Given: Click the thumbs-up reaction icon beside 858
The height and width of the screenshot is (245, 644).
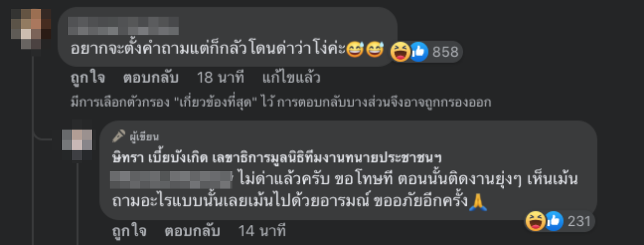Looking at the screenshot, I should (418, 51).
